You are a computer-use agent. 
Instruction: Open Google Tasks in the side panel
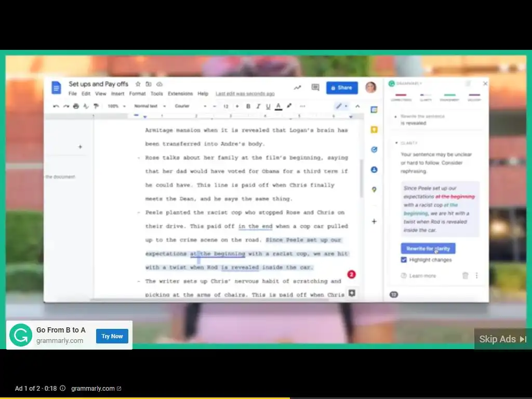coord(374,150)
